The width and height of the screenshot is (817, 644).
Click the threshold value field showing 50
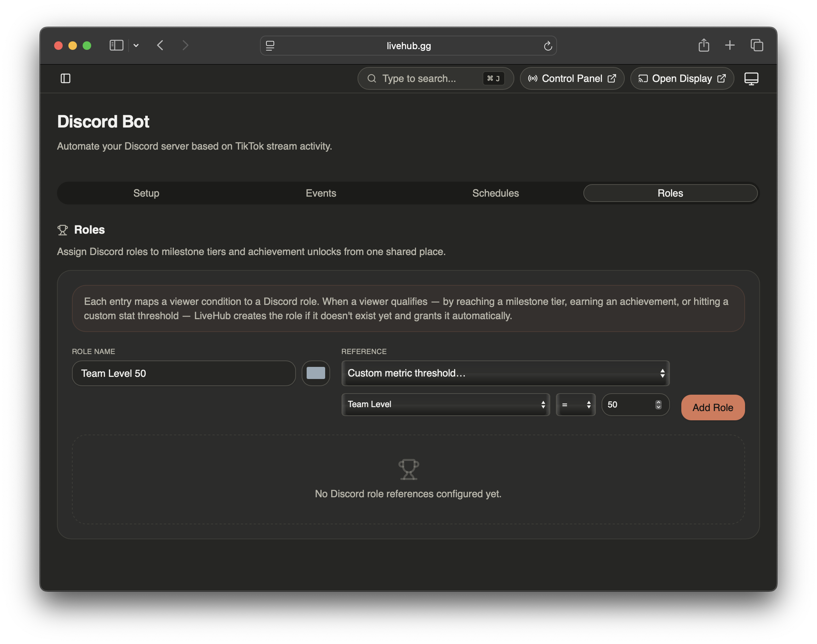click(635, 405)
